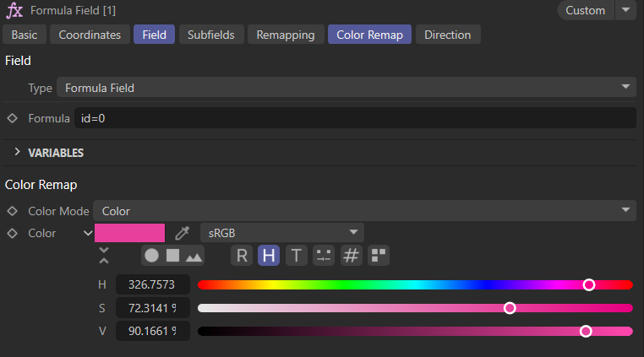Screen dimensions: 644x357
Task: Open the color swatches panel
Action: point(379,255)
